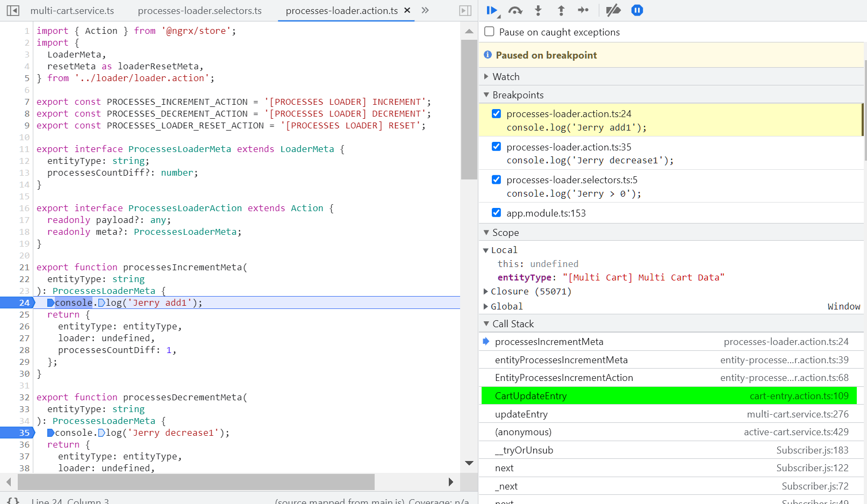867x504 pixels.
Task: Click the editor scroll up arrow
Action: click(x=469, y=31)
